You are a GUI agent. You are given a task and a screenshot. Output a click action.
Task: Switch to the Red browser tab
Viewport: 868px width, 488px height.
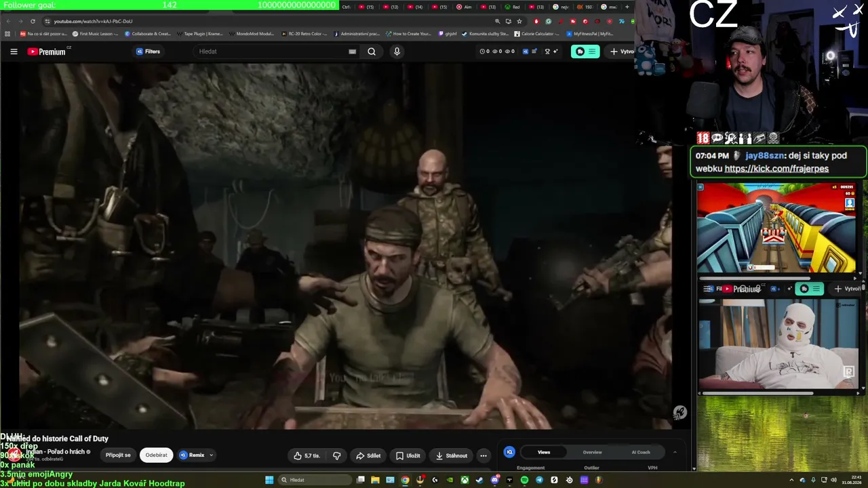513,7
